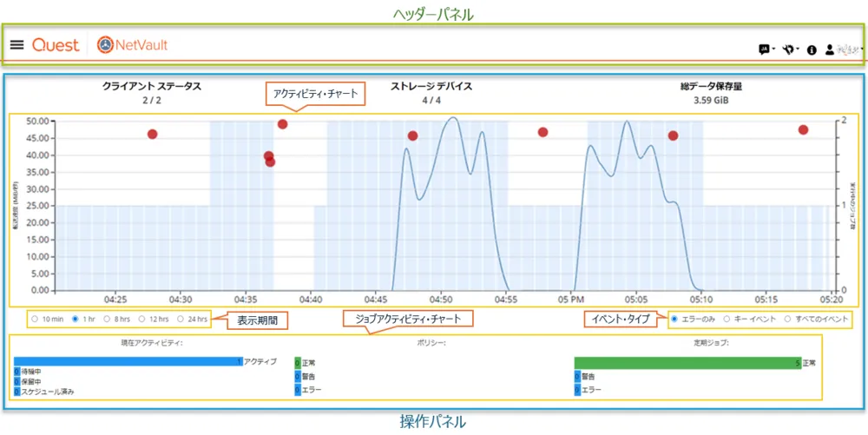Screen dimensions: 868x435
Task: Click the Quest logo
Action: [x=56, y=45]
